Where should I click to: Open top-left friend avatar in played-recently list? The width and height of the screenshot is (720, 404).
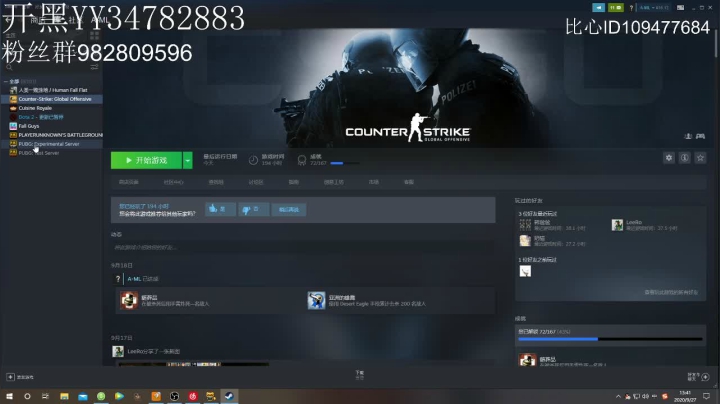coord(525,225)
